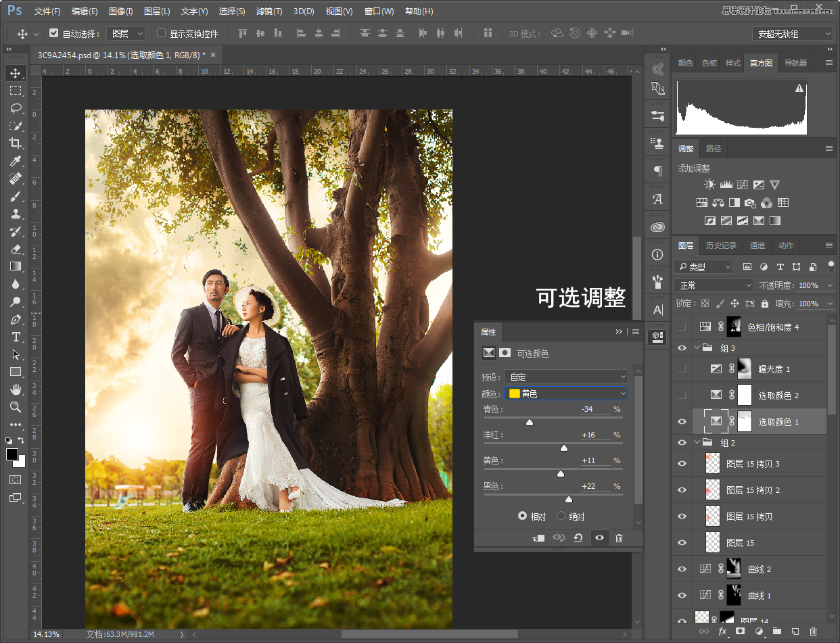Viewport: 840px width, 643px height.
Task: Select the Crop tool
Action: (x=15, y=143)
